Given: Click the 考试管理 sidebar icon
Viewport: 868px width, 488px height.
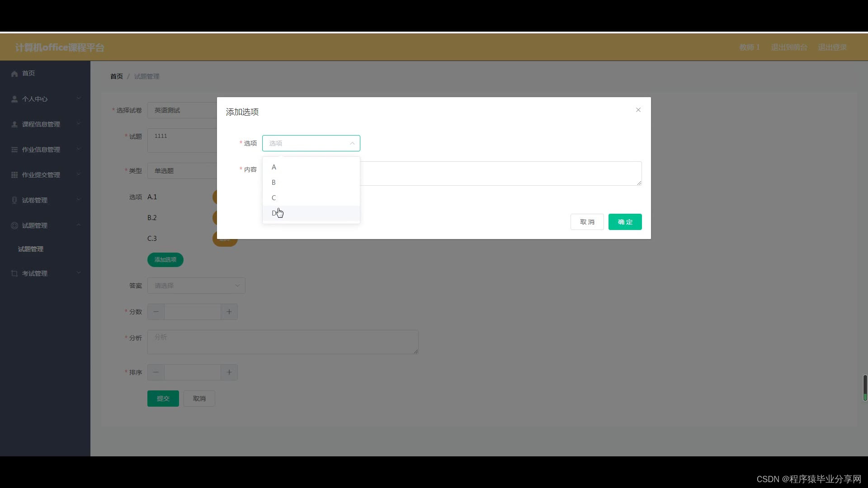Looking at the screenshot, I should 14,273.
